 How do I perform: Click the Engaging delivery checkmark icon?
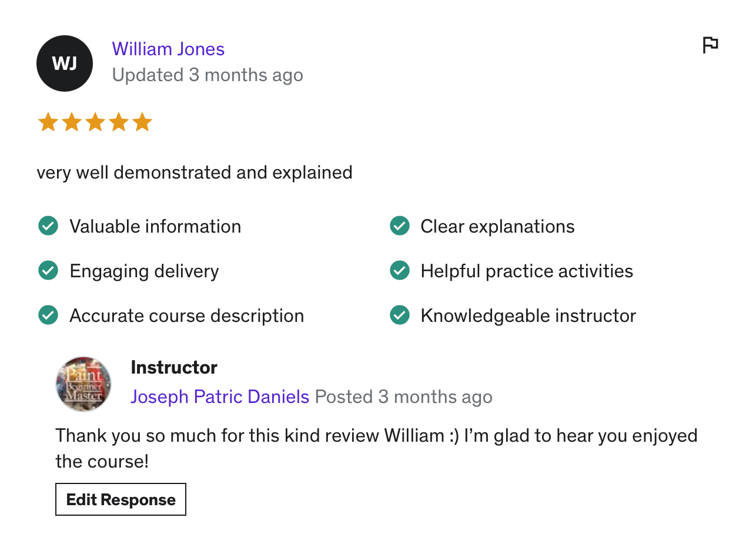pos(48,270)
